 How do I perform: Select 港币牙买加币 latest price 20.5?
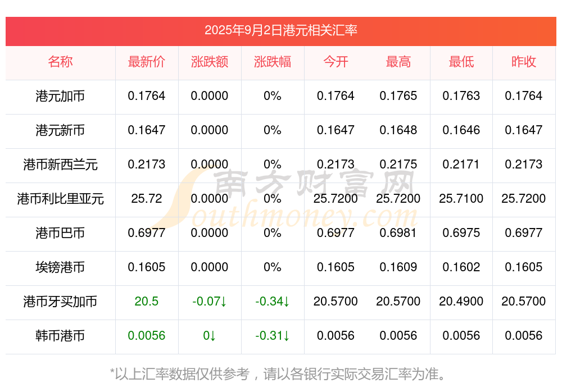click(147, 301)
